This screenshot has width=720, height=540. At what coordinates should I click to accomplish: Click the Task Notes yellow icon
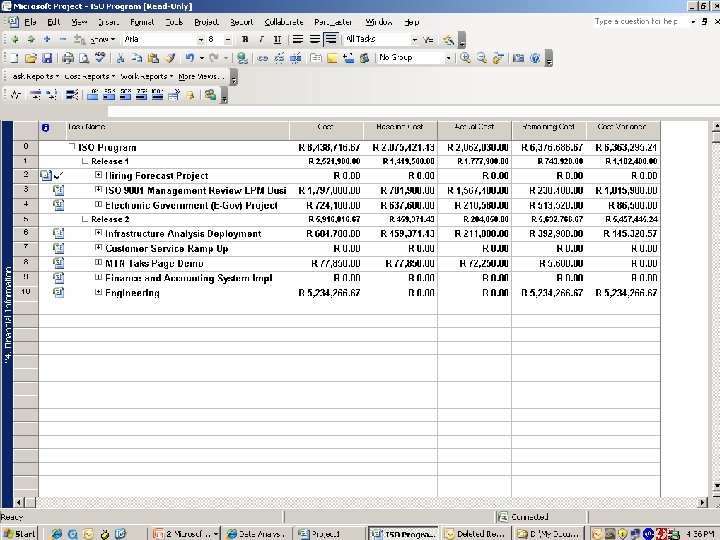click(x=332, y=58)
